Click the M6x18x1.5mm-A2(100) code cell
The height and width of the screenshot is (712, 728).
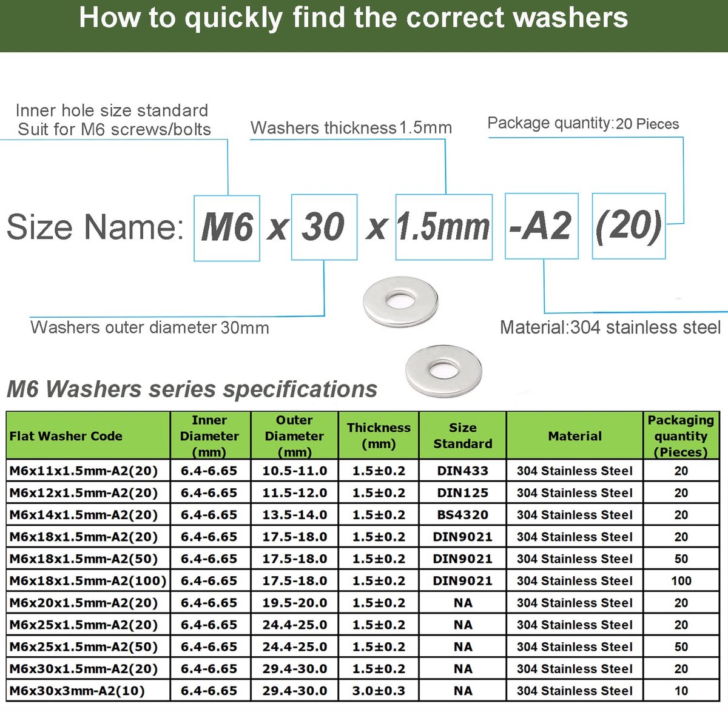pos(88,580)
